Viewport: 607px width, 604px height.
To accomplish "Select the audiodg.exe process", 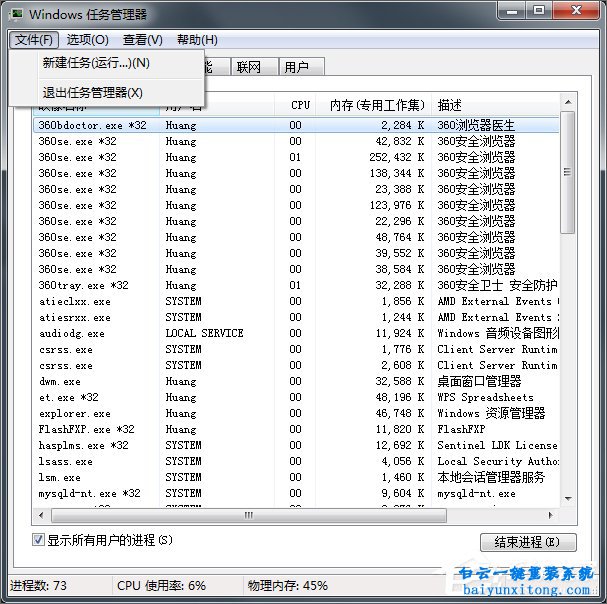I will point(296,333).
